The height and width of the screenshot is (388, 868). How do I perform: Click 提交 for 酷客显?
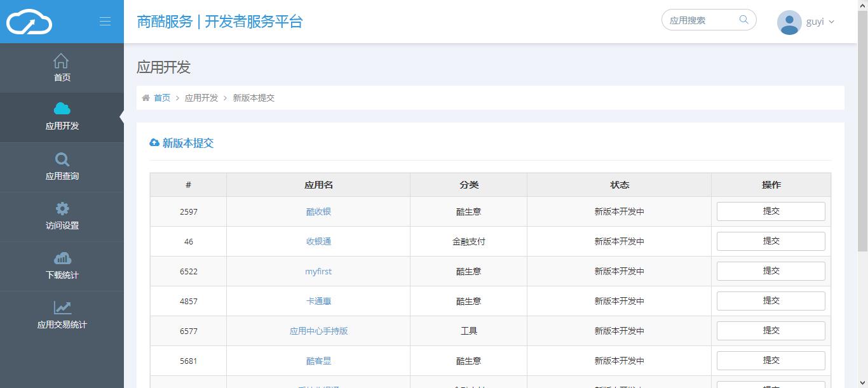pos(771,361)
